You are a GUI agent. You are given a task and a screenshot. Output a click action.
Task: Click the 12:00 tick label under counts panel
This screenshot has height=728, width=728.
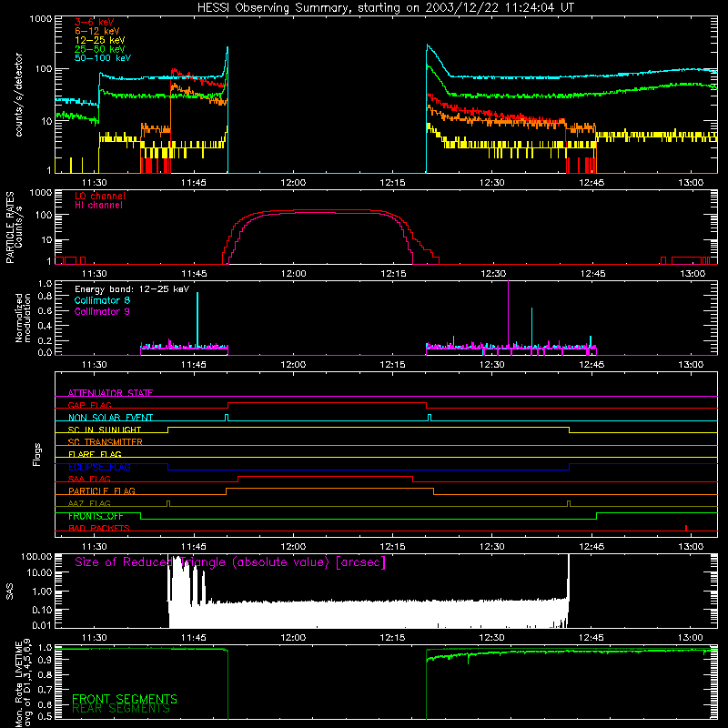pos(293,183)
